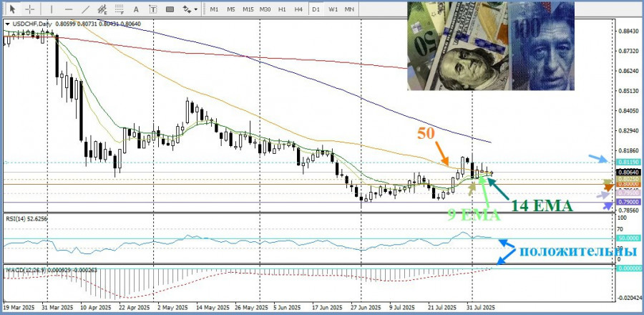Switch chart to H1 timeframe

point(282,9)
